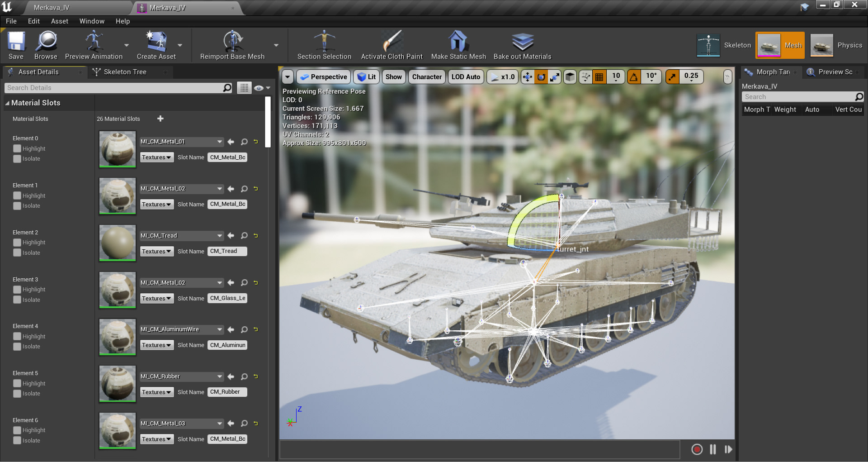Click the Save toolbar icon

click(16, 45)
